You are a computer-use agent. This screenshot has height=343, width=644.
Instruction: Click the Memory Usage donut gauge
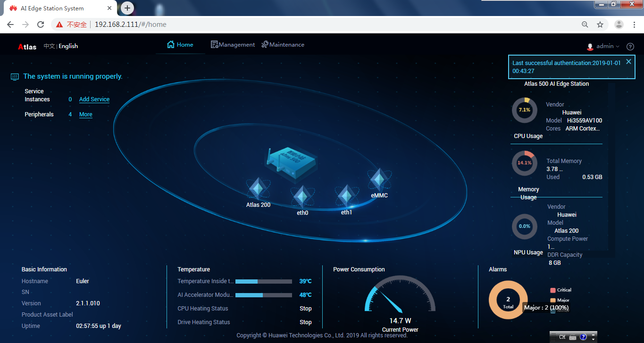525,163
